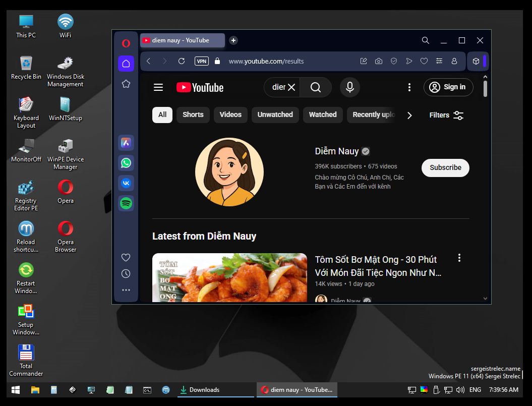Open search Filters panel

coord(446,115)
